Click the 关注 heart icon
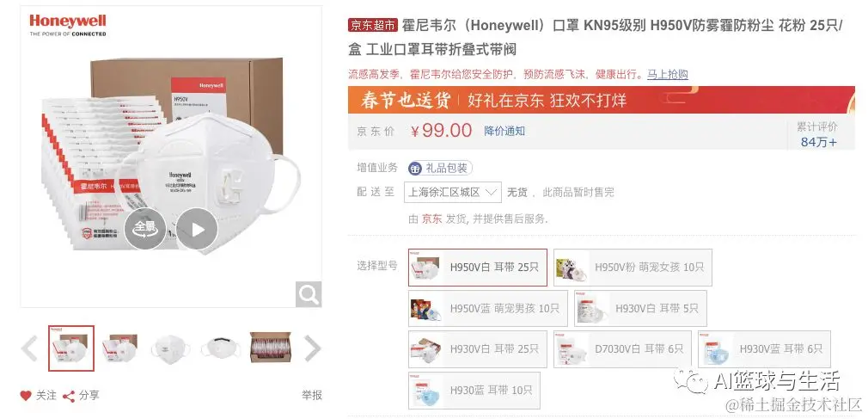 [x=26, y=396]
